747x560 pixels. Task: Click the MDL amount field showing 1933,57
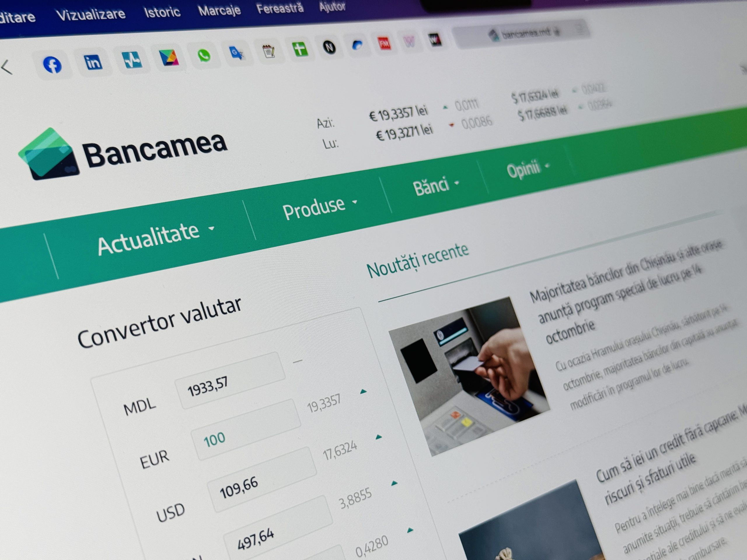click(x=230, y=380)
